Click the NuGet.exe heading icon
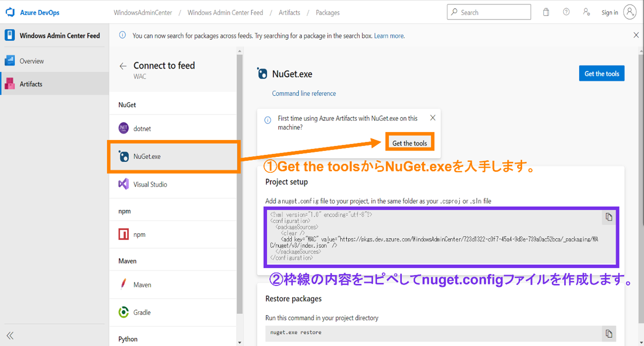Screen dimensions: 644x346 click(x=262, y=74)
